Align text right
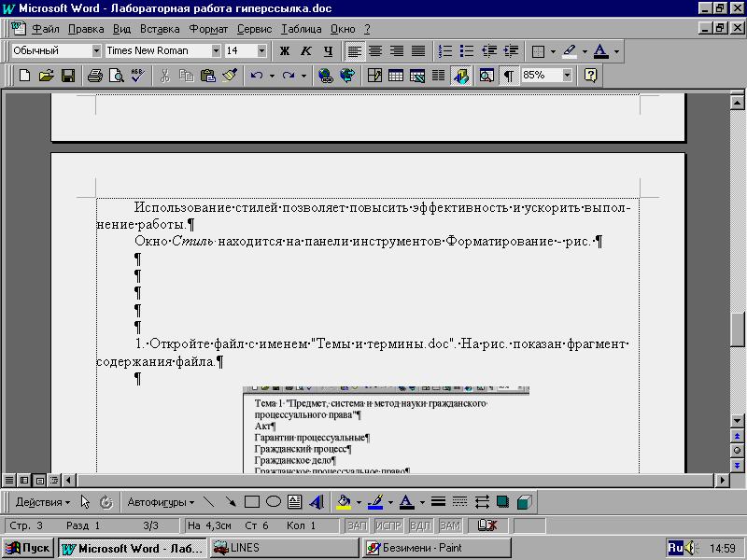Screen dimensions: 747x560 (x=397, y=51)
